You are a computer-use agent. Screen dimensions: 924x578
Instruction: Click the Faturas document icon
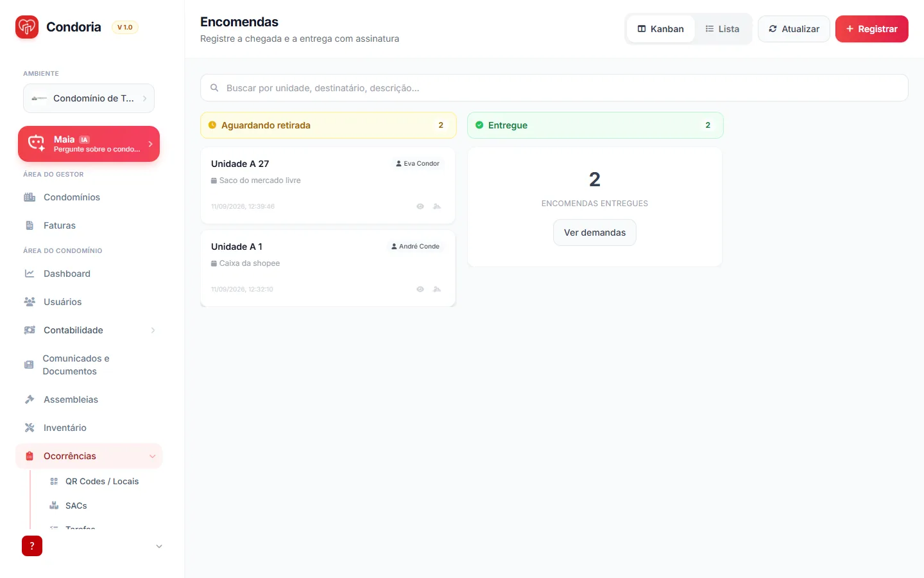click(30, 225)
